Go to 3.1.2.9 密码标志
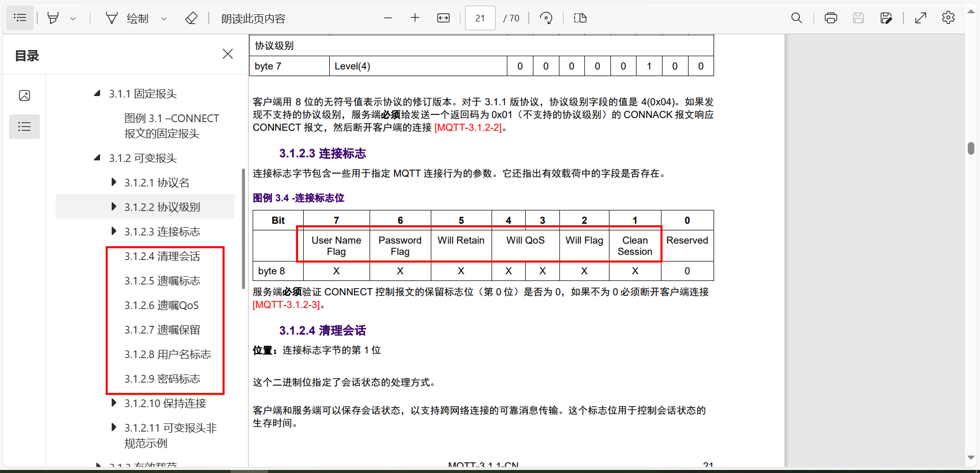 tap(162, 379)
